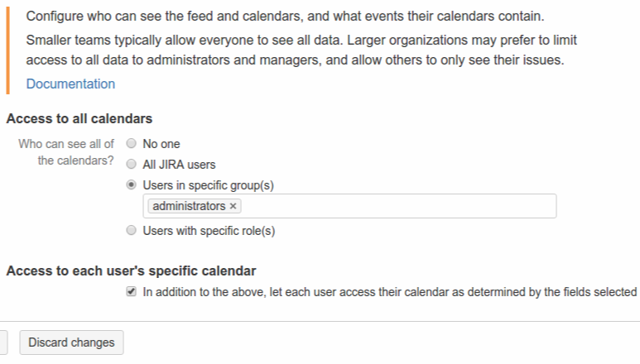640x364 pixels.
Task: Focus the empty area of group input field
Action: [397, 206]
